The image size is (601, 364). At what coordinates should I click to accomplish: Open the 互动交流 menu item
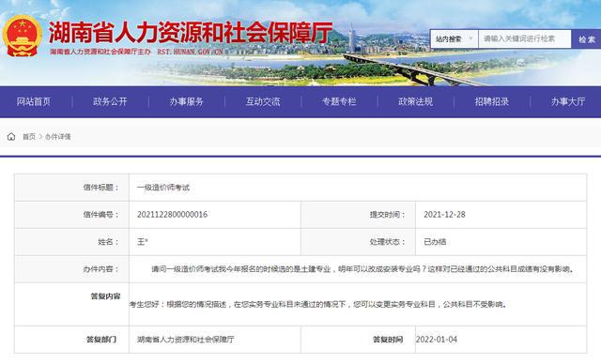(x=263, y=102)
